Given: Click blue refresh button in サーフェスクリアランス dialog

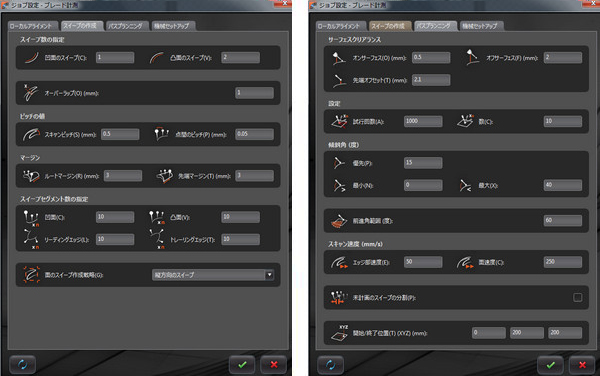Looking at the screenshot, I should (x=330, y=365).
